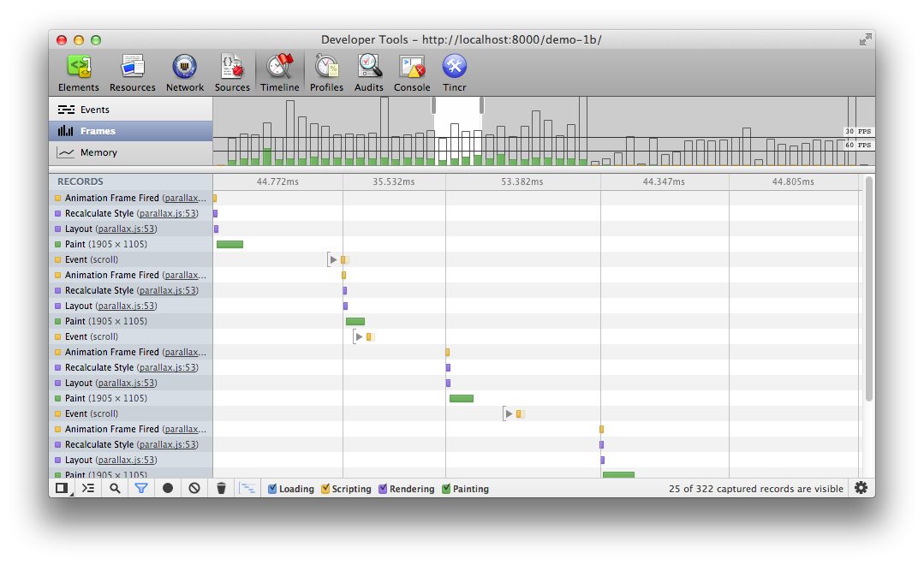Screen dimensions: 924x565
Task: Toggle the glue parent-child records icon
Action: (x=247, y=488)
